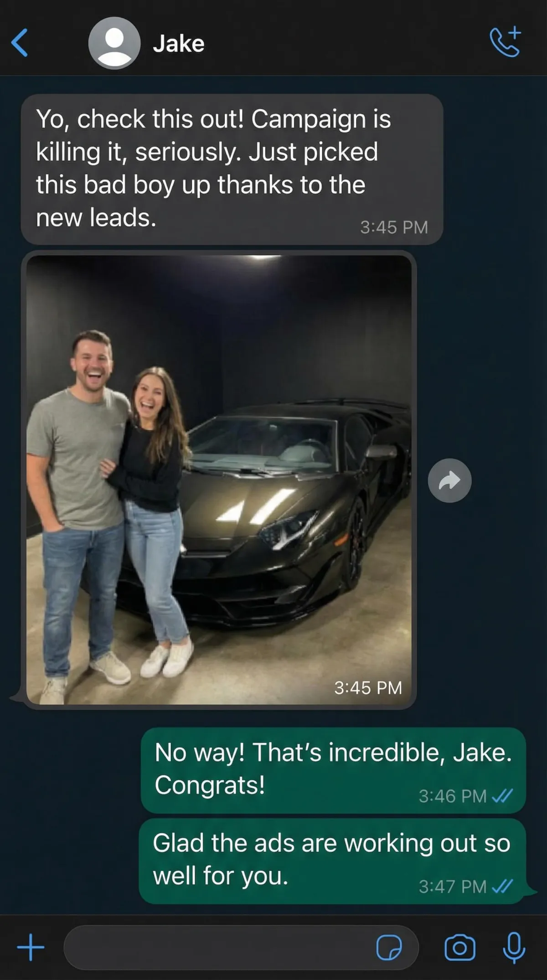Start a call with the phone plus icon
The image size is (547, 980).
[505, 42]
